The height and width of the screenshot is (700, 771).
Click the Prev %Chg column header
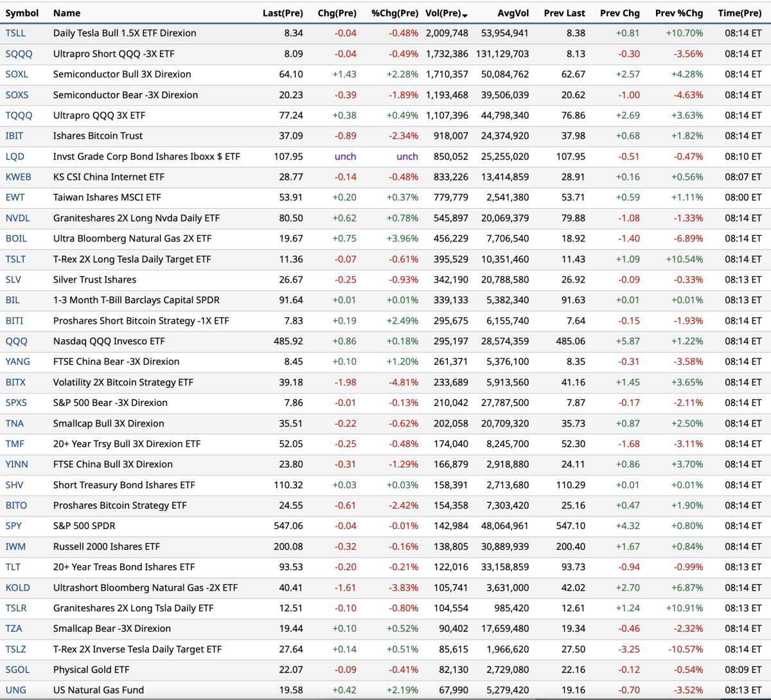[678, 13]
